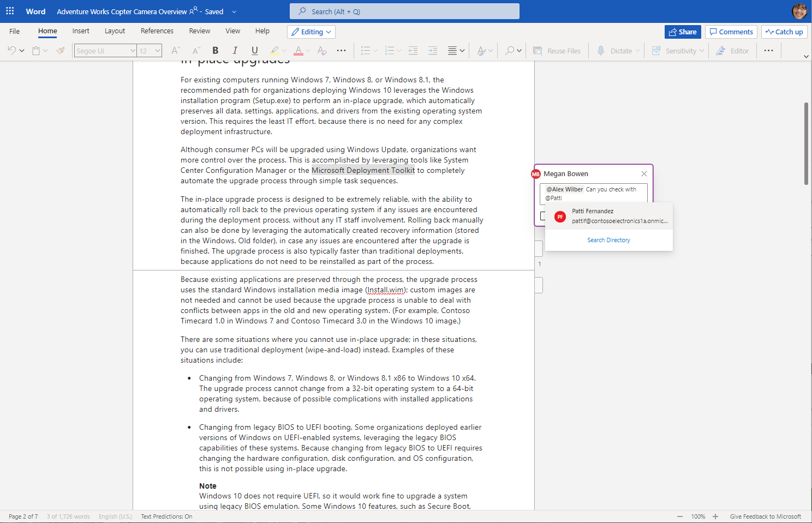Open Sensitivity labels
The height and width of the screenshot is (523, 812).
click(x=678, y=51)
